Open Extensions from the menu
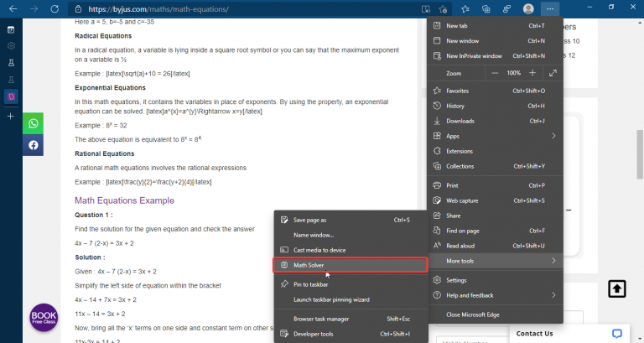The image size is (644, 343). 495,151
